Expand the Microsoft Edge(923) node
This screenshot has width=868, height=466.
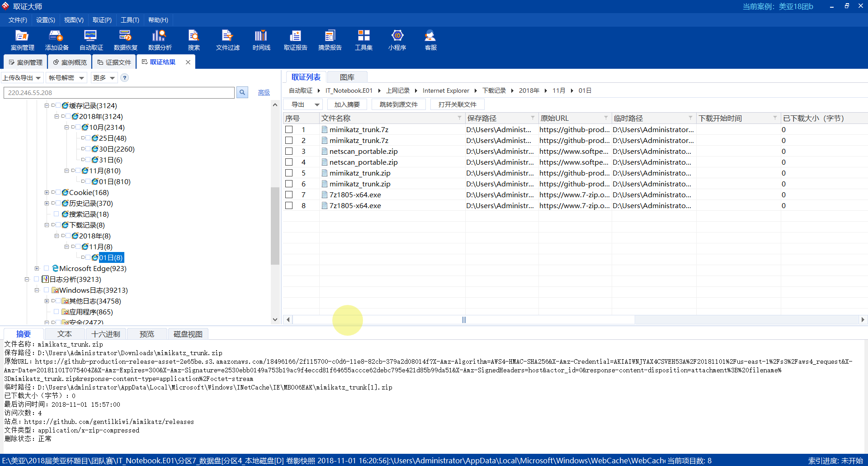[37, 268]
